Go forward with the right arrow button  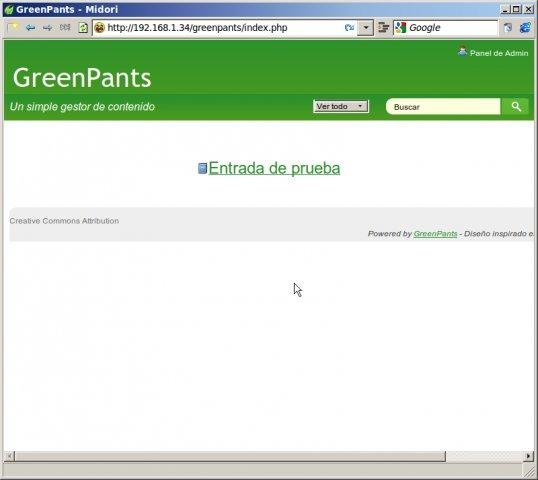tap(47, 27)
